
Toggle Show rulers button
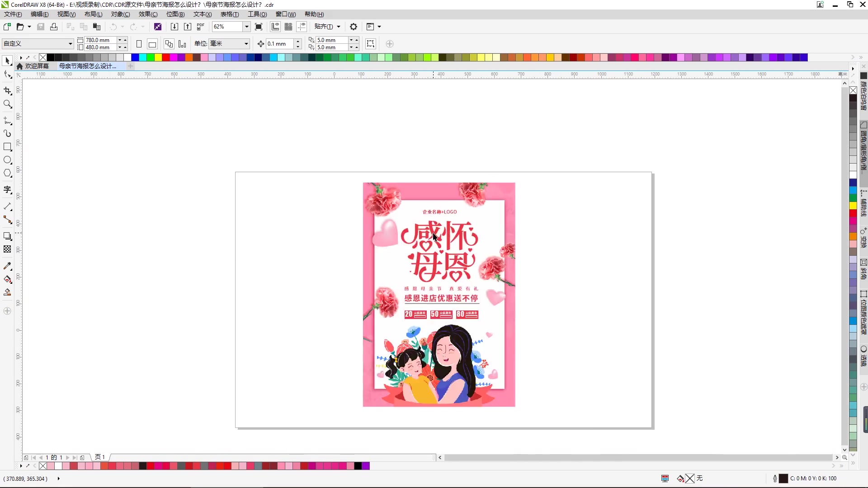point(275,27)
